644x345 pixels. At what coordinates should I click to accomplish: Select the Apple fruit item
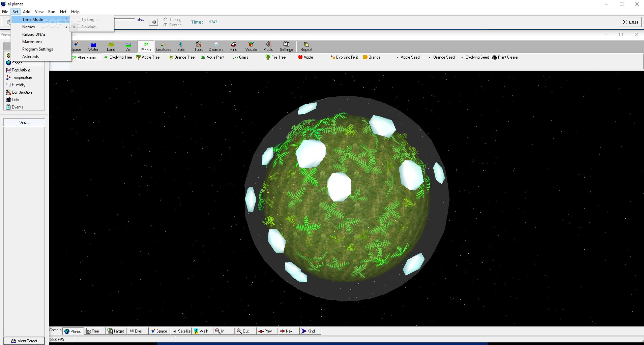305,58
